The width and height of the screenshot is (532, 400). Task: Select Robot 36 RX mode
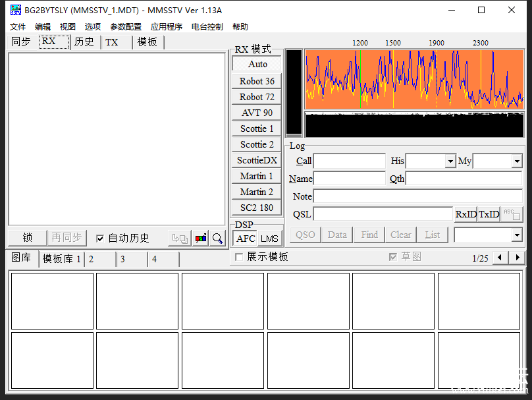(x=257, y=81)
